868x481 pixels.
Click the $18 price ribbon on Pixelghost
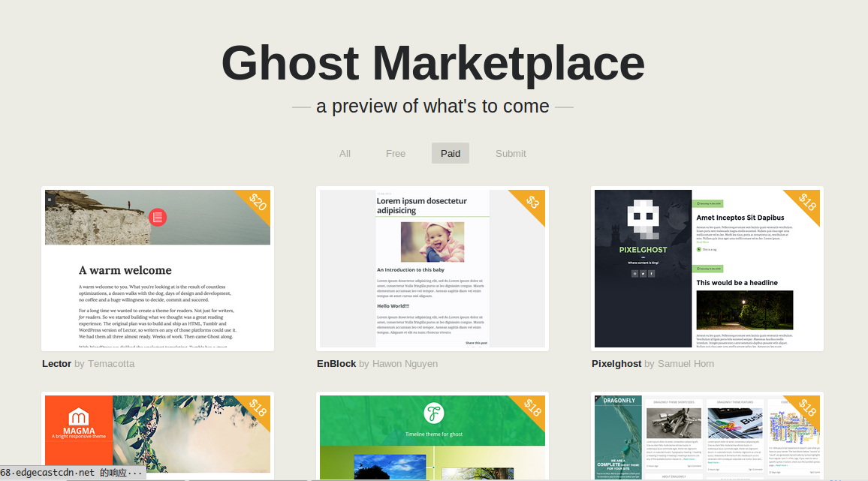point(806,203)
